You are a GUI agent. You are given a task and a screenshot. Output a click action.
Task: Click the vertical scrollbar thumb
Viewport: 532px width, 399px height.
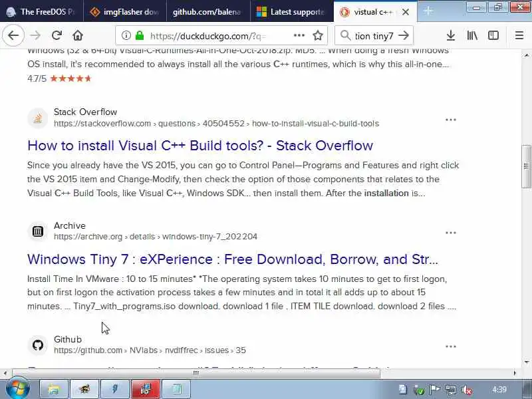(x=527, y=166)
